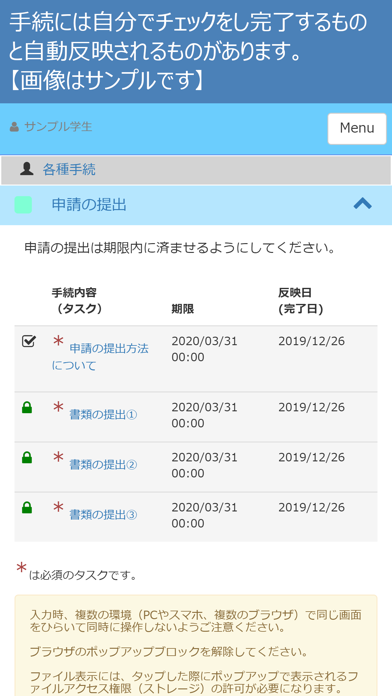Click the red asterisk beside 書類の提出③
This screenshot has height=696, width=392.
click(58, 507)
